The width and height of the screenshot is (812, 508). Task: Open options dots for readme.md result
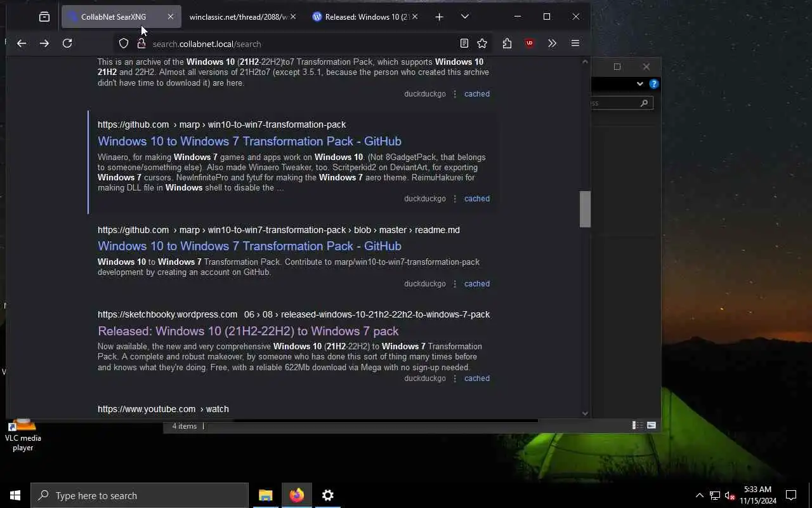click(455, 284)
